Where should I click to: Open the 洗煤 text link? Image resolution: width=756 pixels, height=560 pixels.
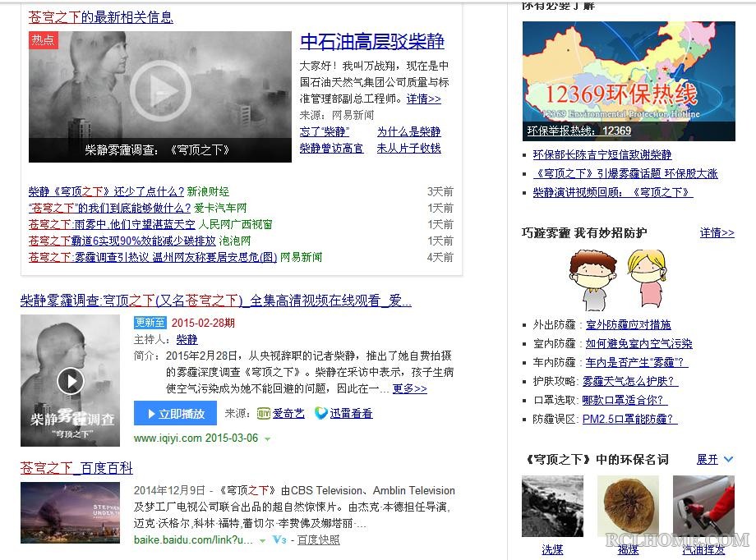(552, 550)
